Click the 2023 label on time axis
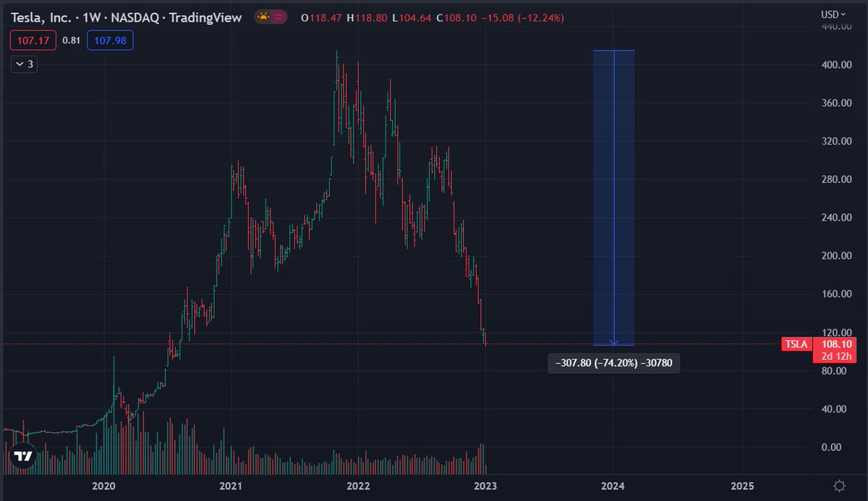This screenshot has width=868, height=501. point(485,485)
